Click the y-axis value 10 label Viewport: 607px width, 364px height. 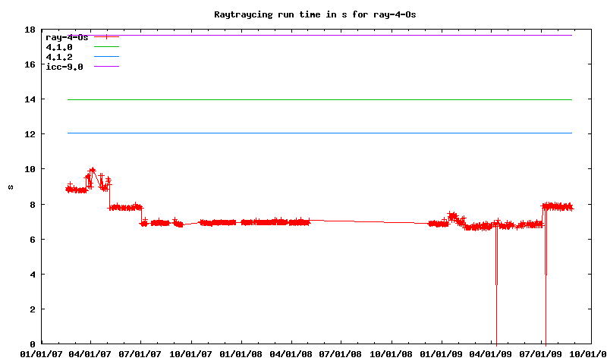pos(30,169)
